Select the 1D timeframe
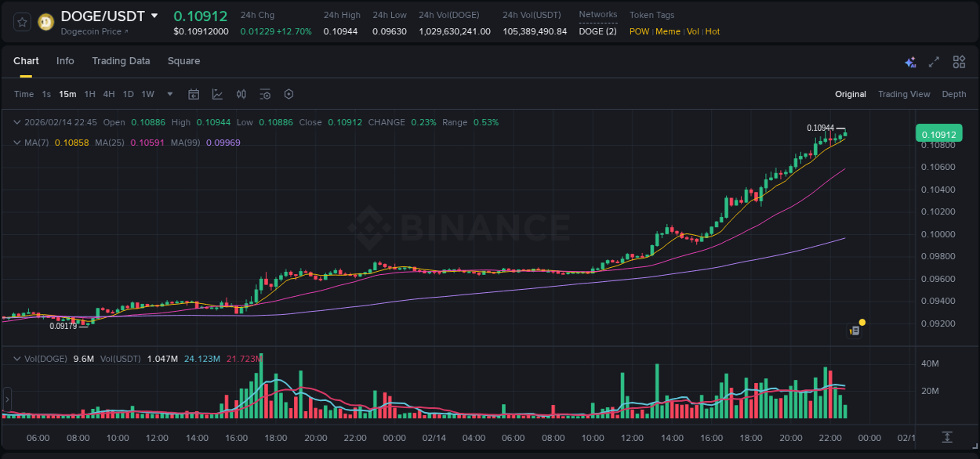The height and width of the screenshot is (459, 980). click(x=128, y=94)
